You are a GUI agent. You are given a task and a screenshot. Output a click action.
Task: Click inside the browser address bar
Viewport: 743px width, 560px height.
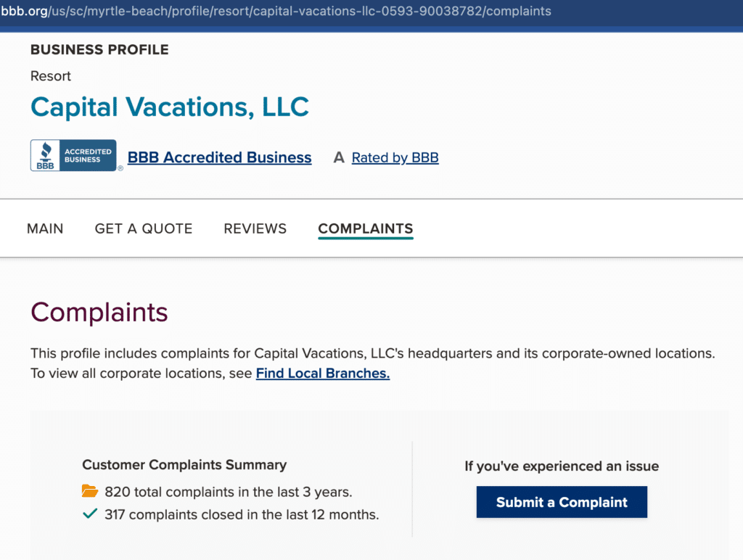(276, 11)
